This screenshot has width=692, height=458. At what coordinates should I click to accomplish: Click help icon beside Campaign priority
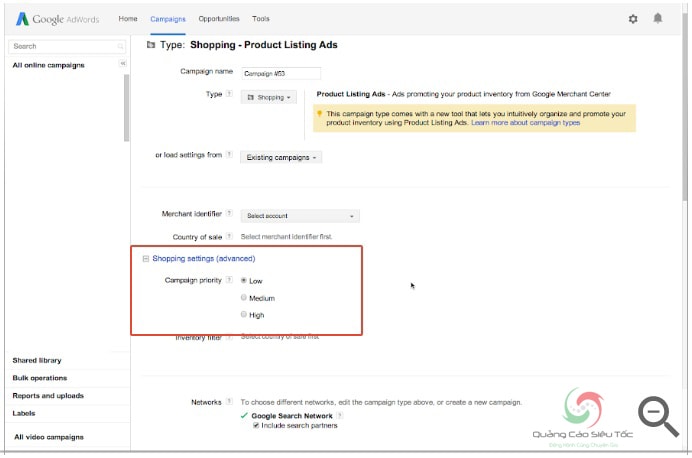[229, 280]
